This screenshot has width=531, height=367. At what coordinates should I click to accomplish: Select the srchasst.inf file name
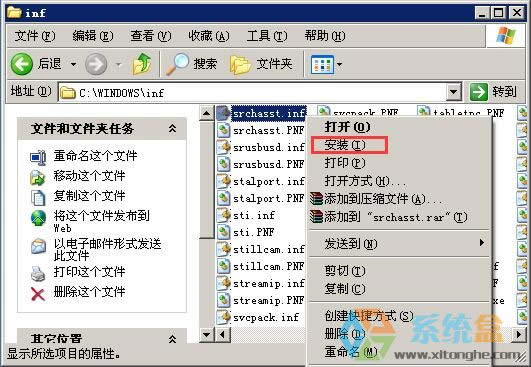coord(269,113)
